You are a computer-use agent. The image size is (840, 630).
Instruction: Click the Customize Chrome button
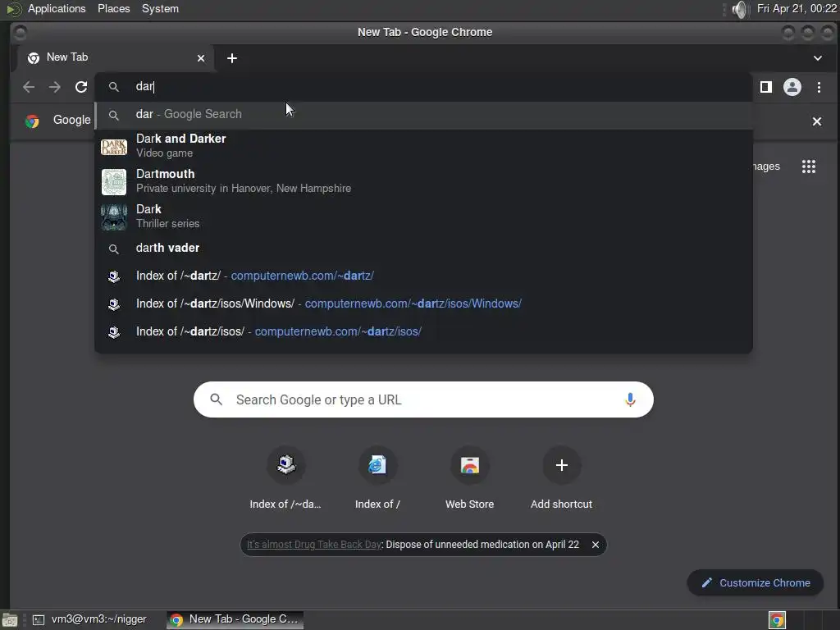756,583
